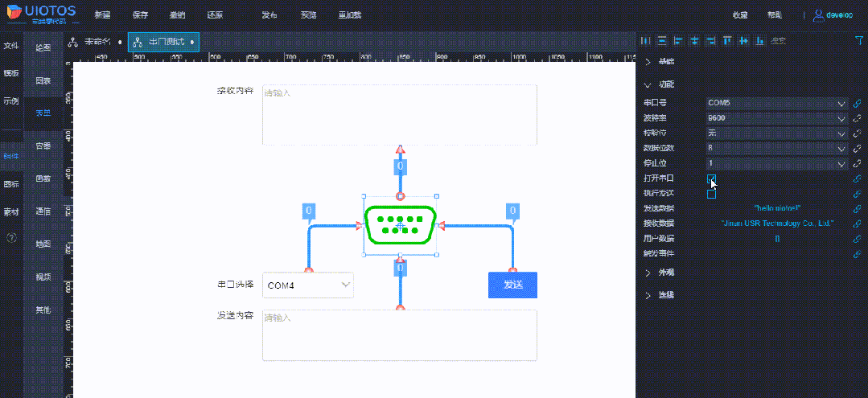Click the filter funnel icon in properties panel

(x=858, y=40)
